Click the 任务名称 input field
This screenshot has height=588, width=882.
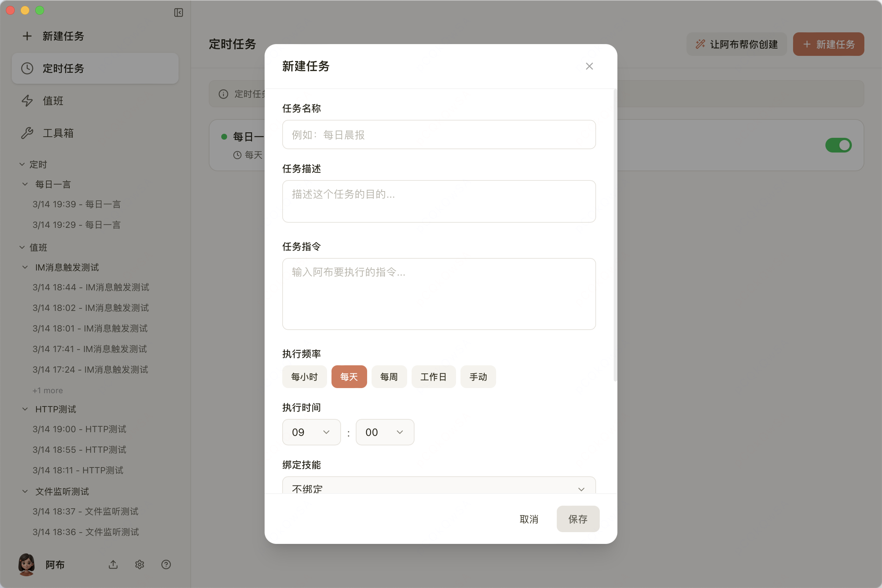tap(439, 134)
